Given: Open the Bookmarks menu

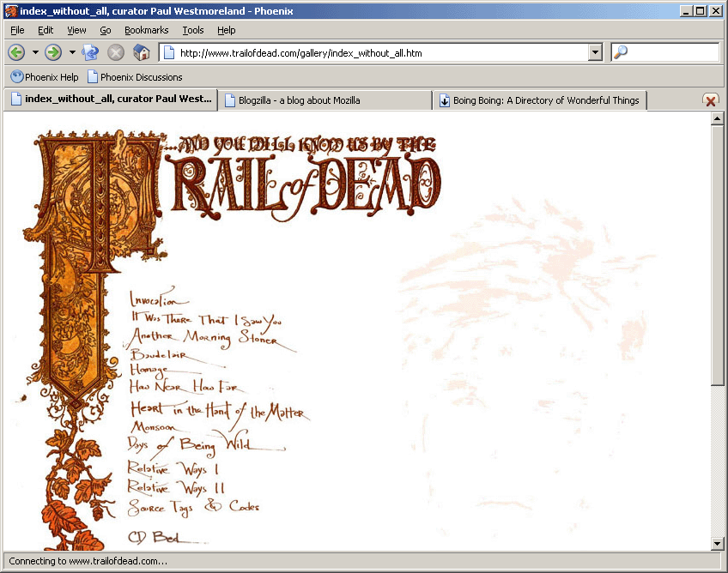Looking at the screenshot, I should click(146, 30).
